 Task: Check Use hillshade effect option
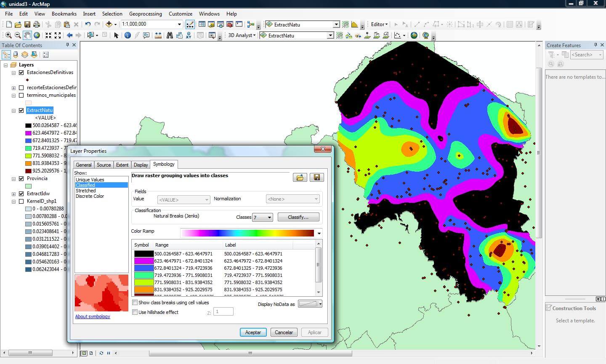tap(135, 312)
